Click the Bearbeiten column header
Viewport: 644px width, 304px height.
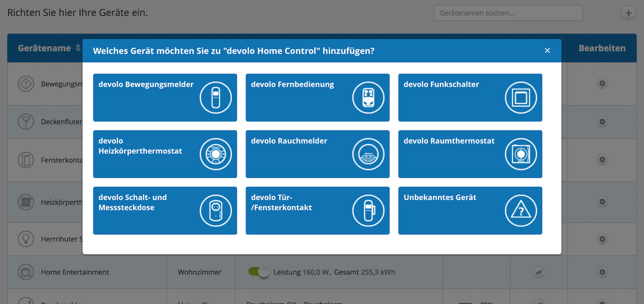pos(602,48)
